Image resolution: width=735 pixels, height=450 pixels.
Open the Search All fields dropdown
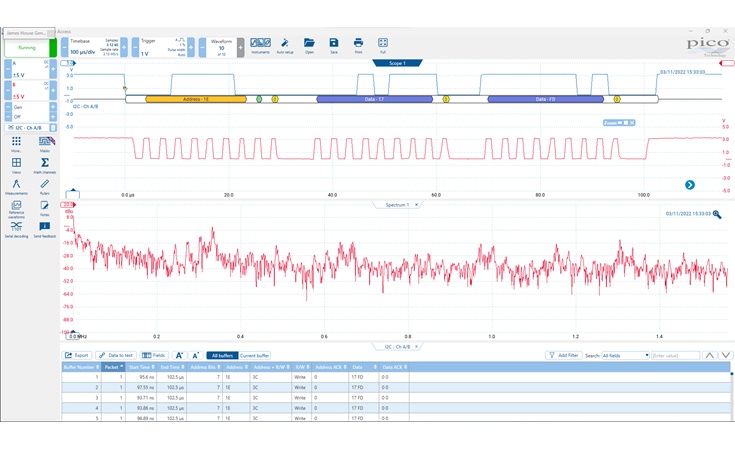(624, 355)
